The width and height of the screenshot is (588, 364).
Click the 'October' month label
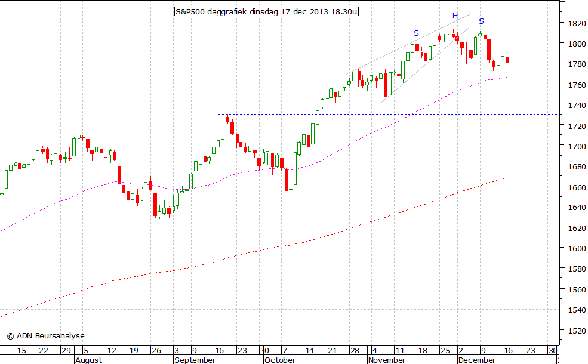[x=280, y=360]
